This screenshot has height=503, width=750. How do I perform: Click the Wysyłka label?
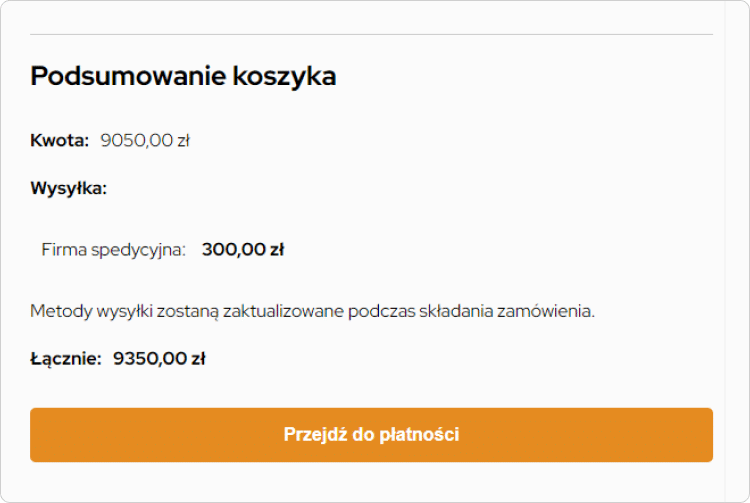pos(68,188)
